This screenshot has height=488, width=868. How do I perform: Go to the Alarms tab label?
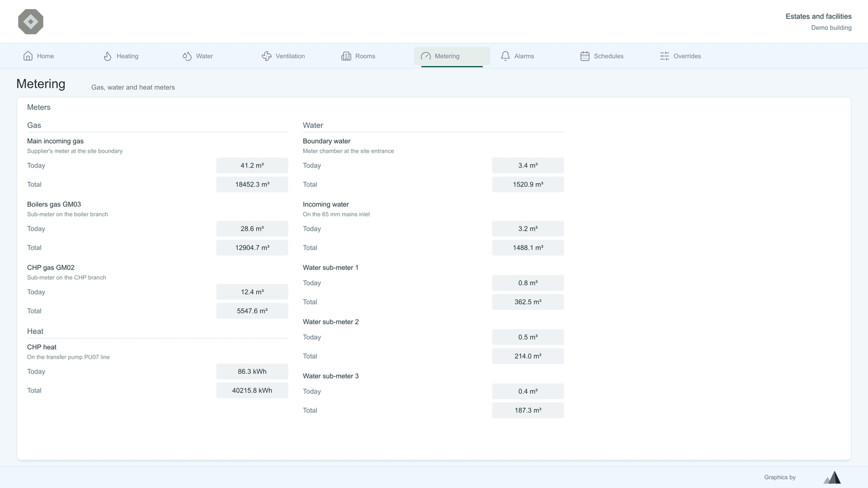[524, 56]
